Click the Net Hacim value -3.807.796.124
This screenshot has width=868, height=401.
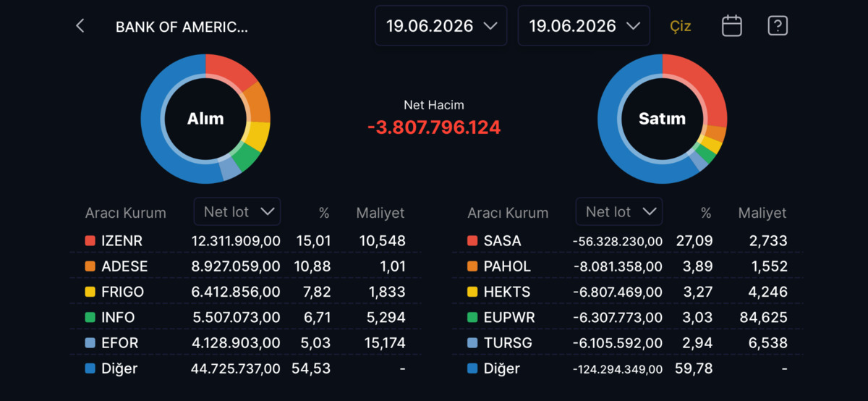pos(434,127)
